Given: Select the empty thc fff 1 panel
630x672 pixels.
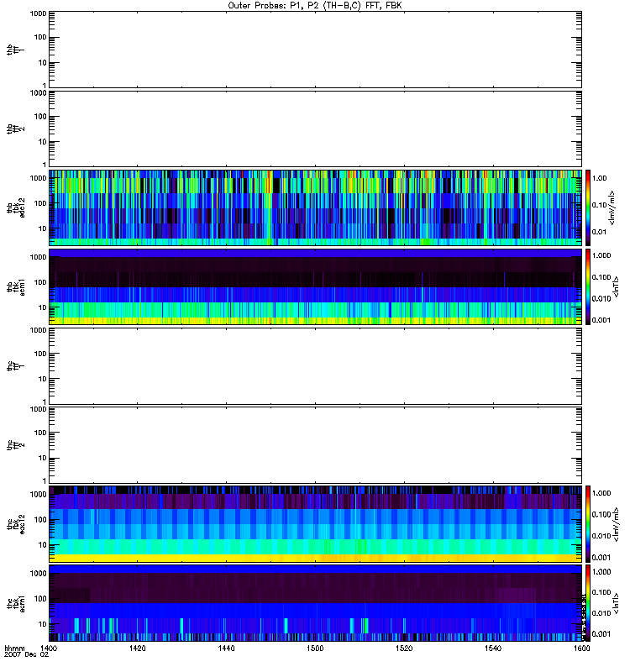Looking at the screenshot, I should [x=315, y=366].
